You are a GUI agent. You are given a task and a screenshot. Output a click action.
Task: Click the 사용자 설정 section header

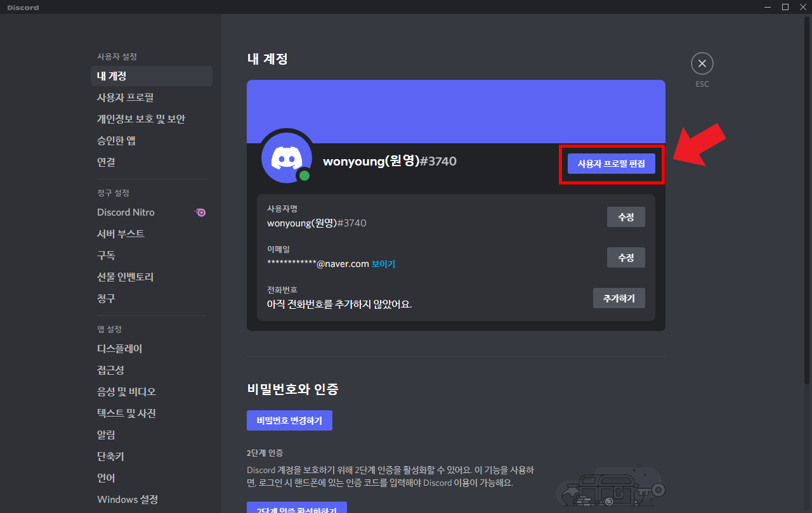(117, 56)
